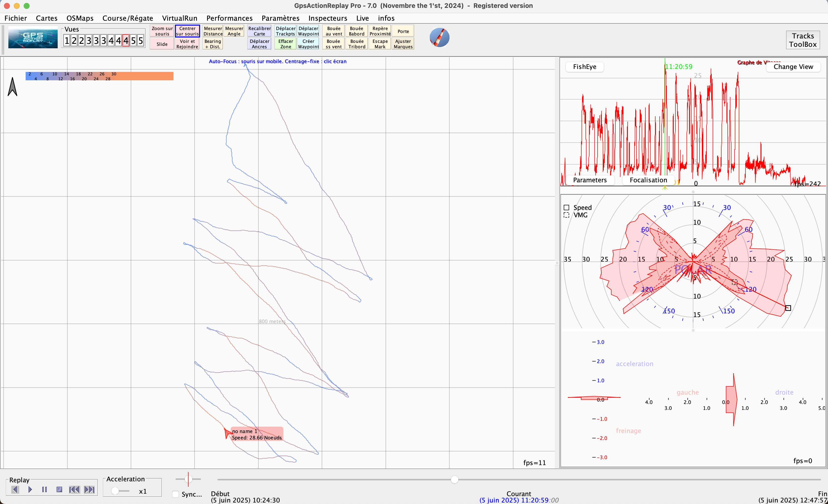Choose Voir et Rejoindre tool
828x504 pixels.
tap(187, 44)
